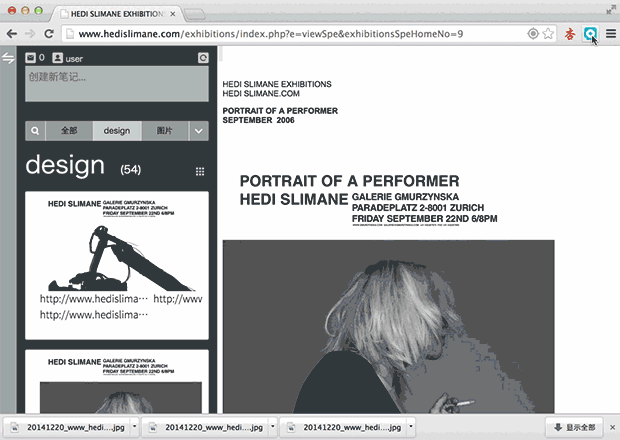Click the HEDI SLIMANE.COM link
The width and height of the screenshot is (620, 440).
pyautogui.click(x=261, y=94)
